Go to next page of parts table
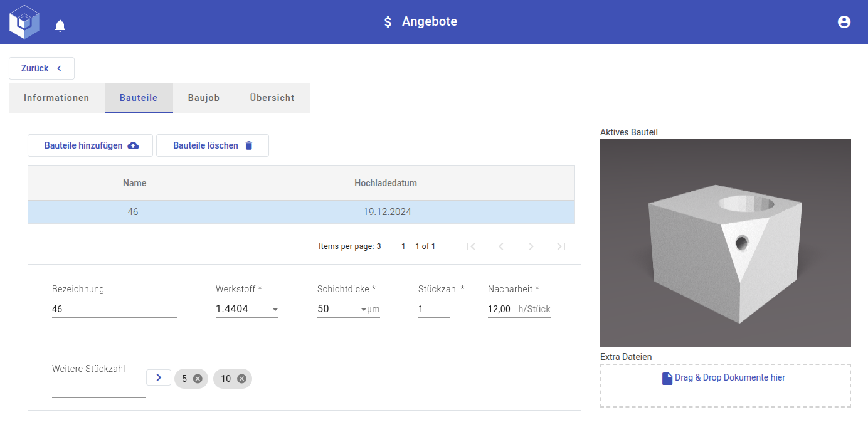This screenshot has height=427, width=868. pyautogui.click(x=531, y=246)
